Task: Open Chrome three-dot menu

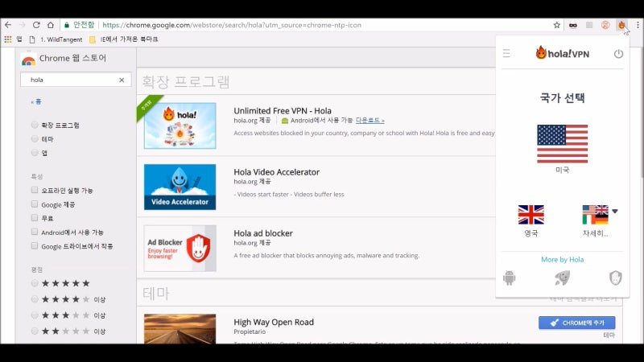Action: (x=638, y=25)
